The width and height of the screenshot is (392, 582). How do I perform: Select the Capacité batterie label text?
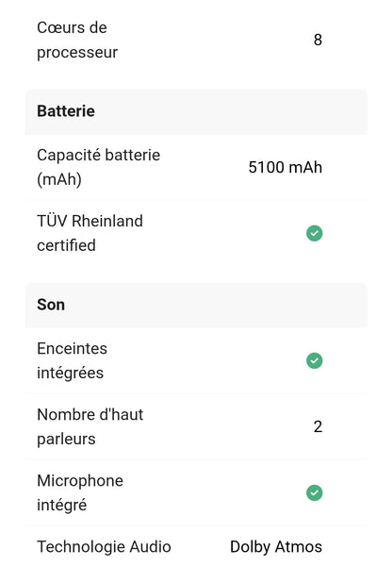98,155
